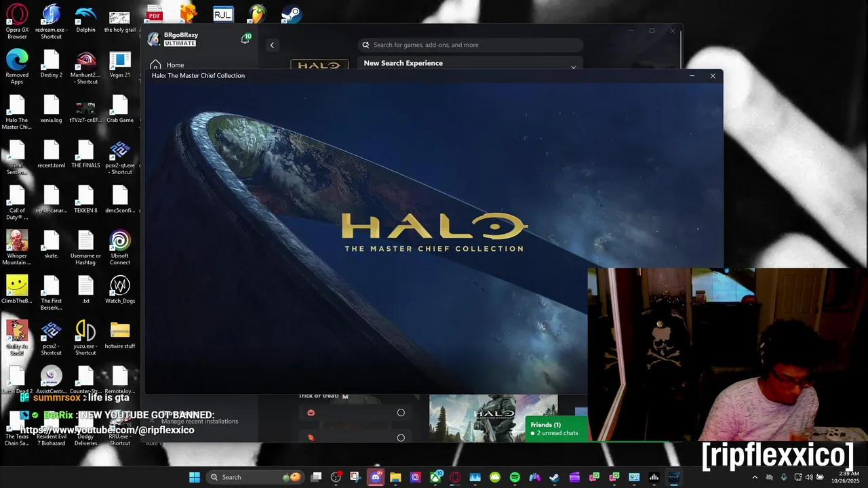Open Opera GX Browser desktop shortcut
This screenshot has width=868, height=488.
pos(17,22)
